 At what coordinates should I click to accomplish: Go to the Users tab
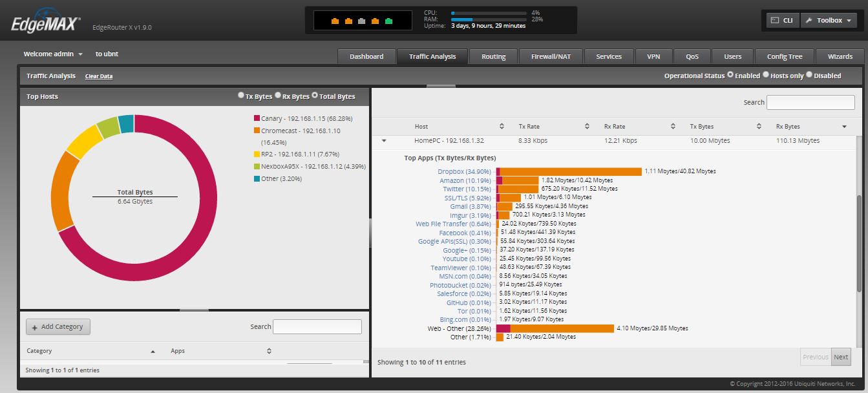tap(733, 57)
